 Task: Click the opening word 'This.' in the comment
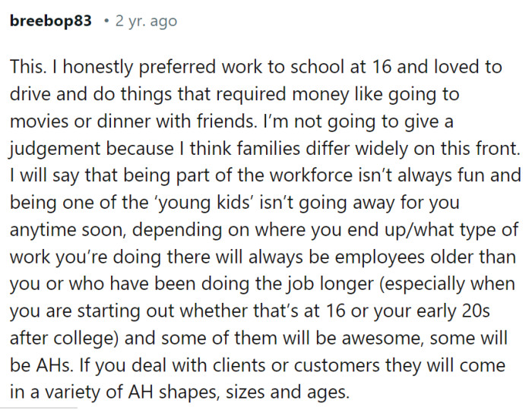click(28, 66)
